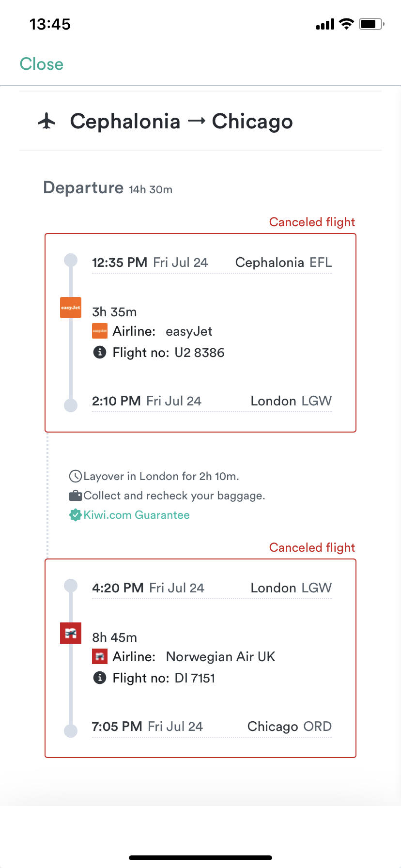This screenshot has height=868, width=401.
Task: Select the 2:10 PM London LGW arrival row
Action: point(212,401)
